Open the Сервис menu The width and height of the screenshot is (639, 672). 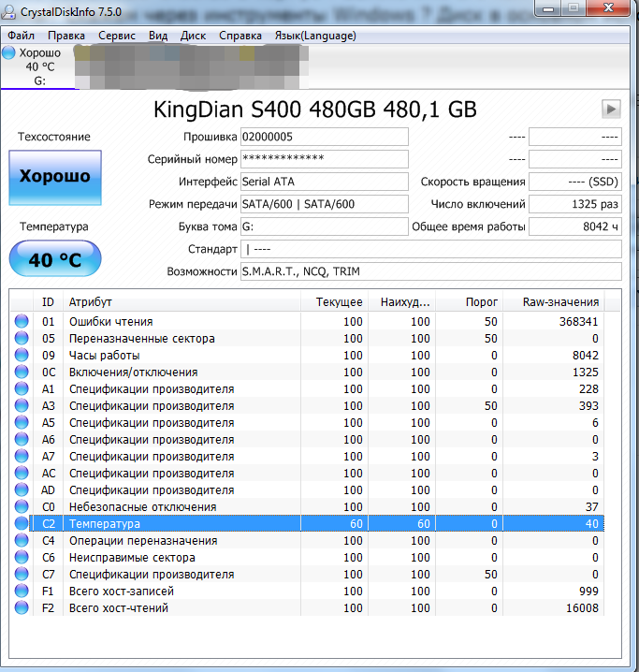coord(117,36)
